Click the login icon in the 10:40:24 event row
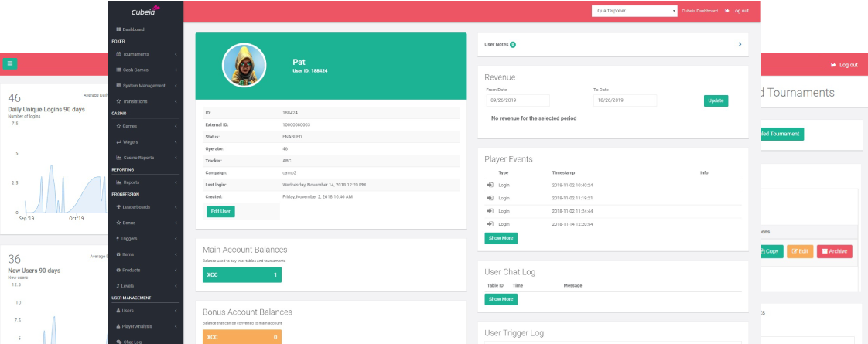This screenshot has height=344, width=868. [490, 185]
